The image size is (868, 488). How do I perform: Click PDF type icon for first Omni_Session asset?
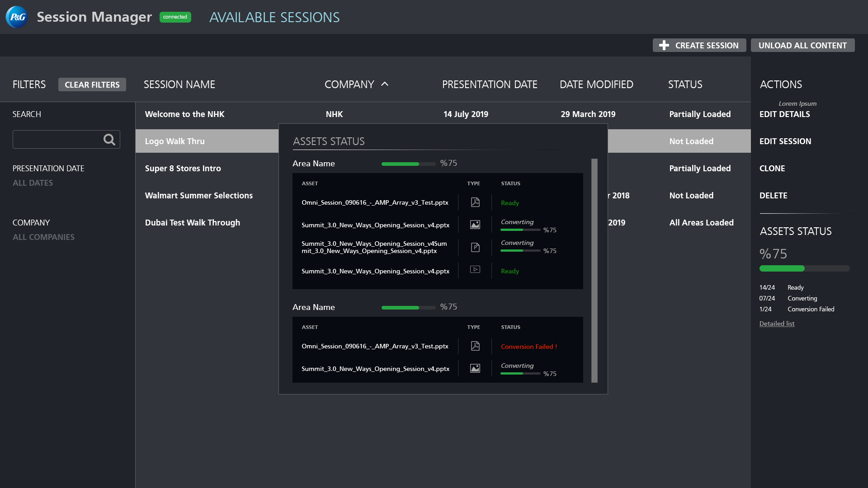tap(475, 202)
